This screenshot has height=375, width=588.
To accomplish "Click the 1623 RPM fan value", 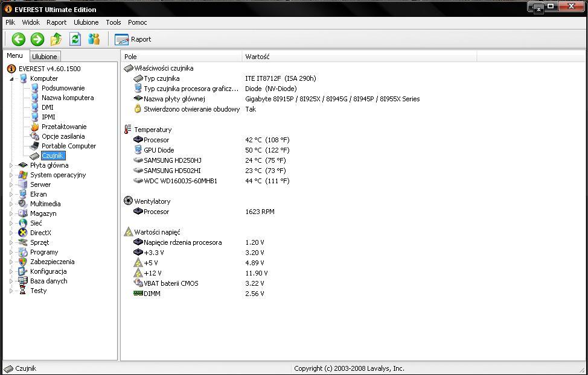I will click(260, 212).
